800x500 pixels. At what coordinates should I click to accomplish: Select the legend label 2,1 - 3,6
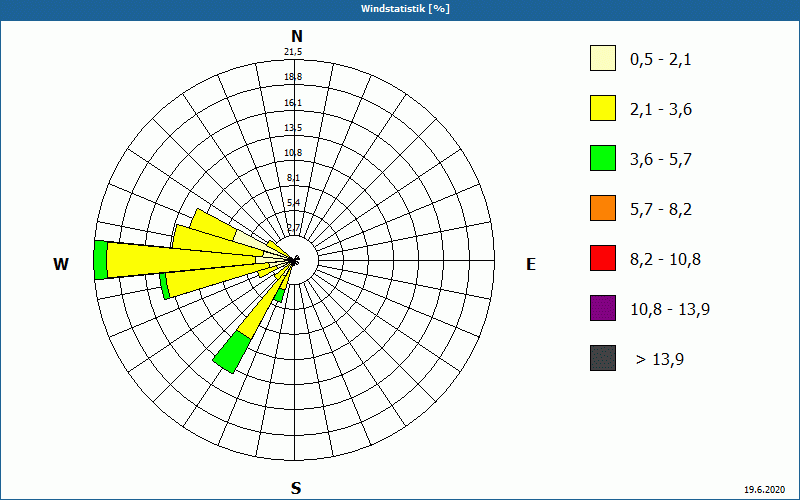pos(661,110)
